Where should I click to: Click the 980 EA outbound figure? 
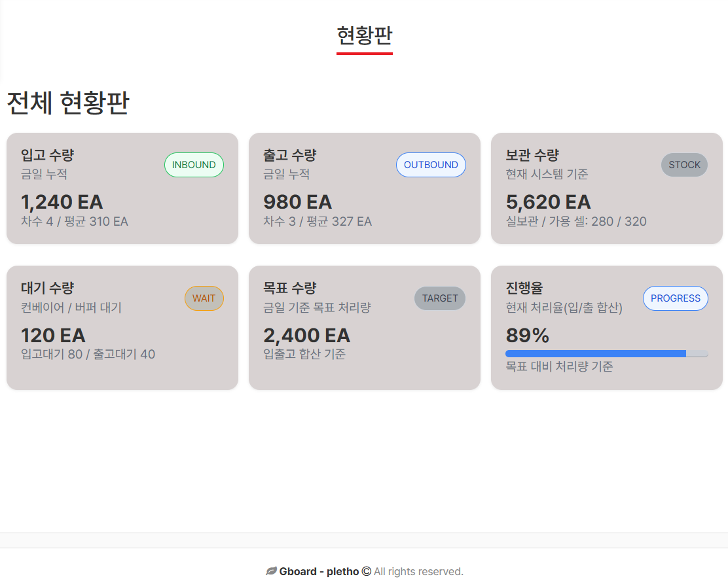298,202
